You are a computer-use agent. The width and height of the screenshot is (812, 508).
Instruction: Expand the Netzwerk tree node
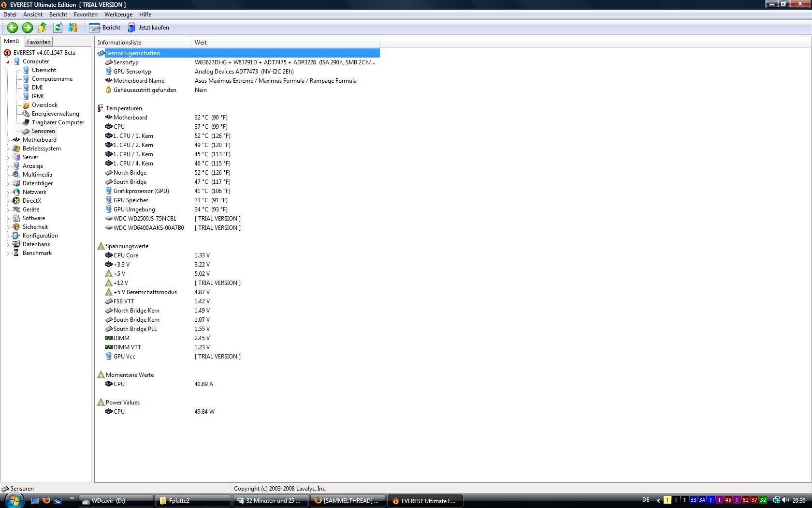click(x=8, y=193)
